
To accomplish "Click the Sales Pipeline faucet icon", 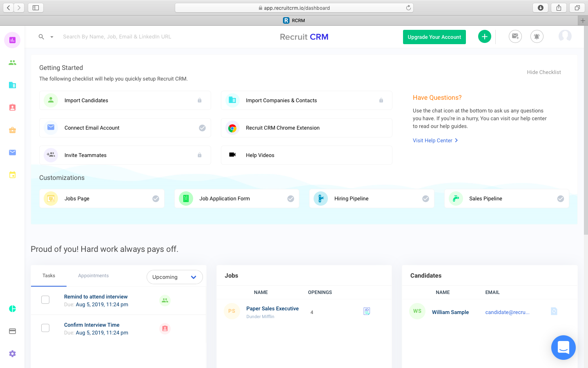I will 456,199.
